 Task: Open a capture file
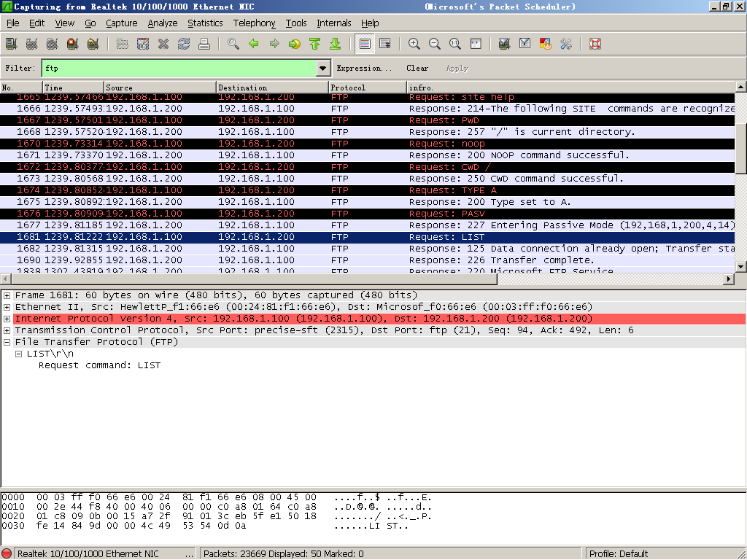click(x=123, y=44)
